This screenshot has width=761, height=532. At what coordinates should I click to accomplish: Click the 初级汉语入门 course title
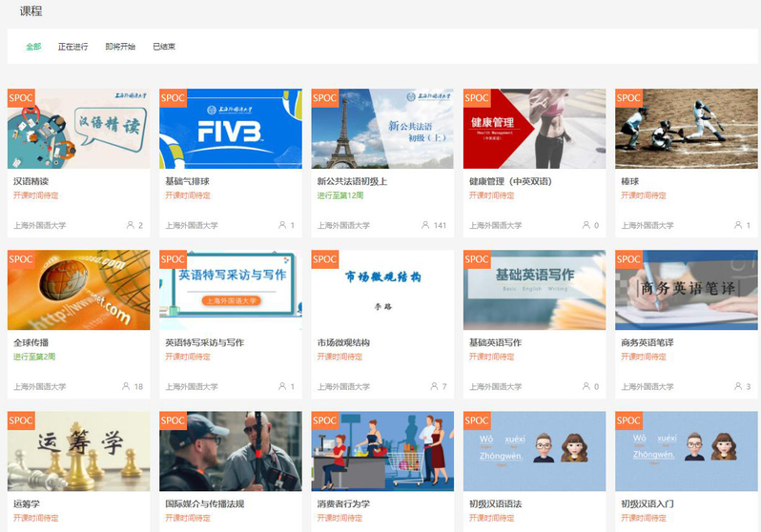point(650,503)
